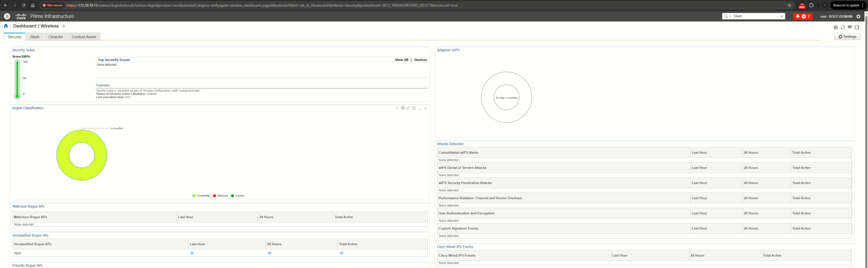Click the Not secure site info badge
This screenshot has height=268, width=868.
point(52,5)
